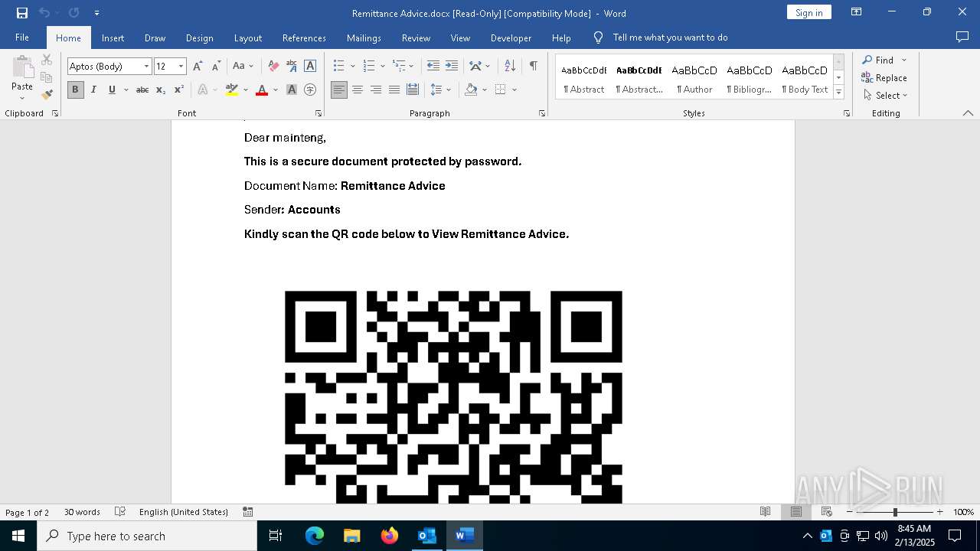This screenshot has height=551, width=980.
Task: Switch to the Layout tab
Action: [x=248, y=37]
